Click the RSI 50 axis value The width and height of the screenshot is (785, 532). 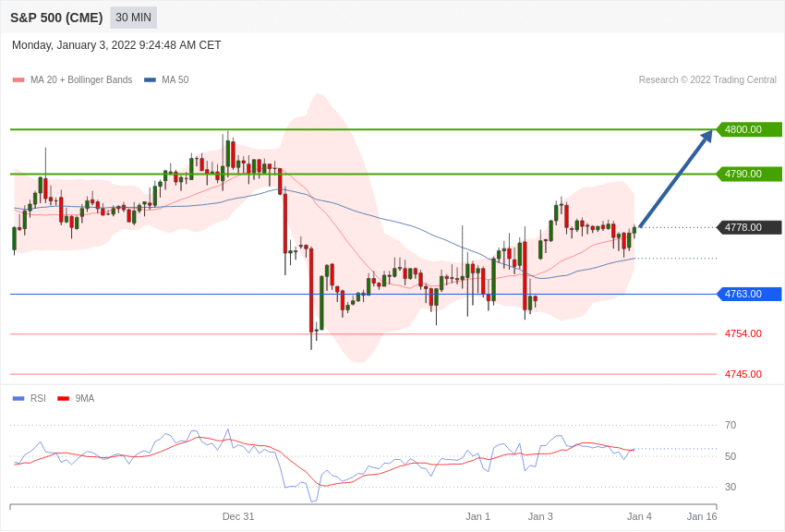(x=731, y=456)
